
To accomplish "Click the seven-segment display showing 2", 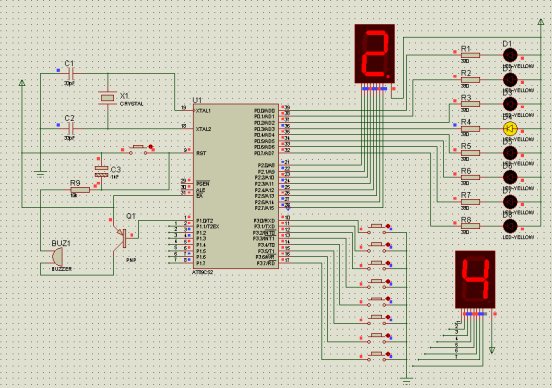I will tap(375, 54).
